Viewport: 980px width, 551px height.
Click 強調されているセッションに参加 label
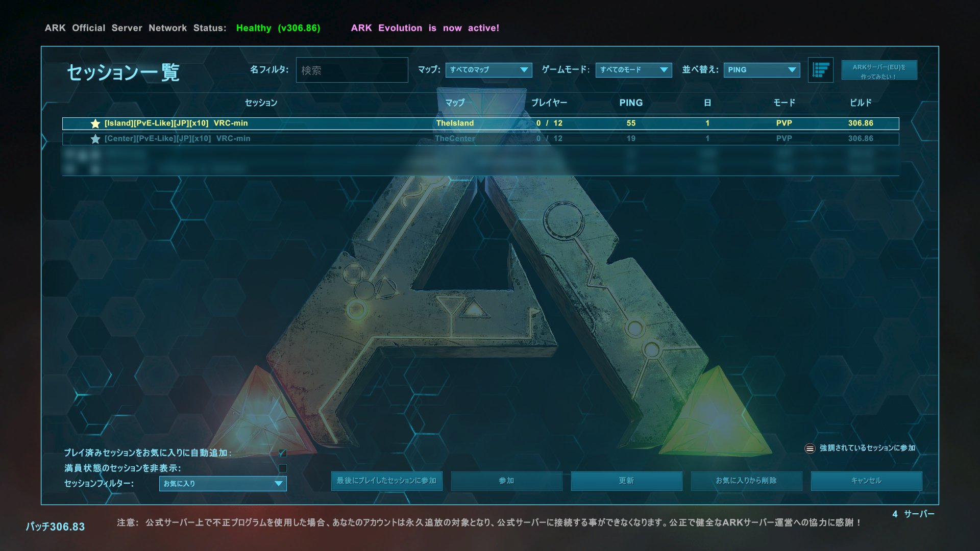[868, 448]
